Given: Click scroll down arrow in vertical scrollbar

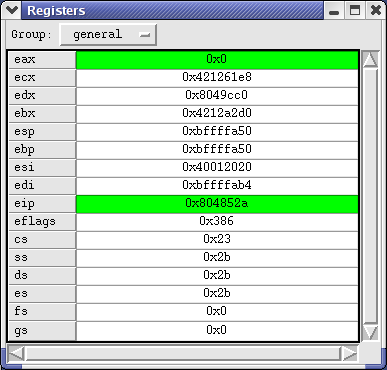Looking at the screenshot, I should [x=370, y=332].
